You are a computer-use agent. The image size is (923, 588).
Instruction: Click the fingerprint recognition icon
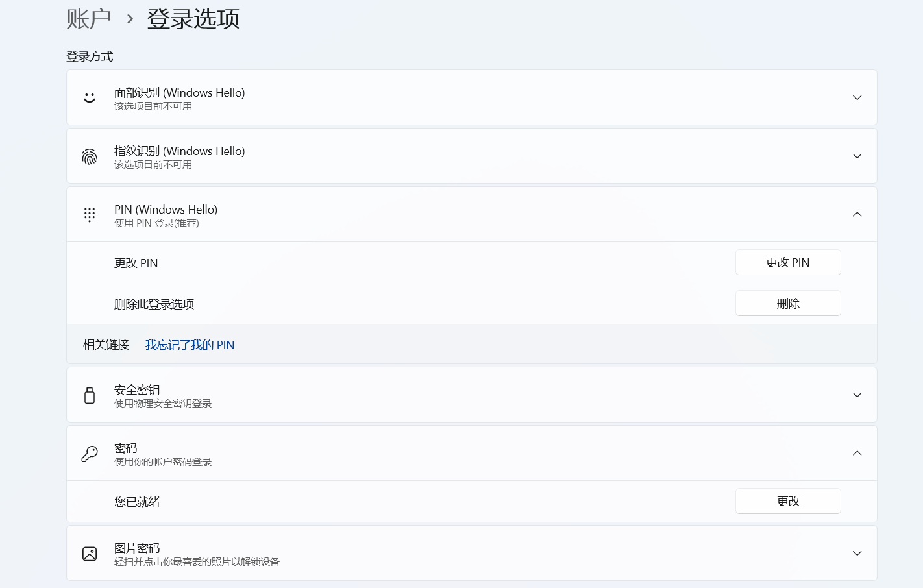(90, 156)
